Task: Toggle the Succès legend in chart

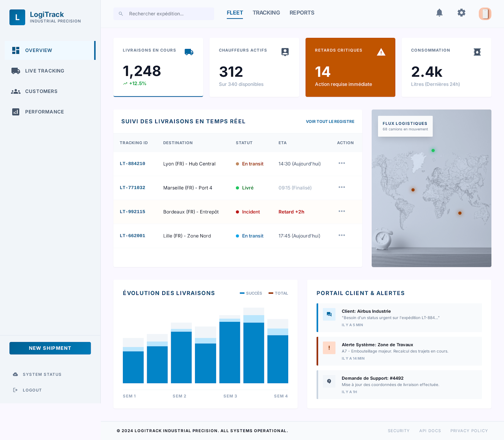Action: (251, 293)
